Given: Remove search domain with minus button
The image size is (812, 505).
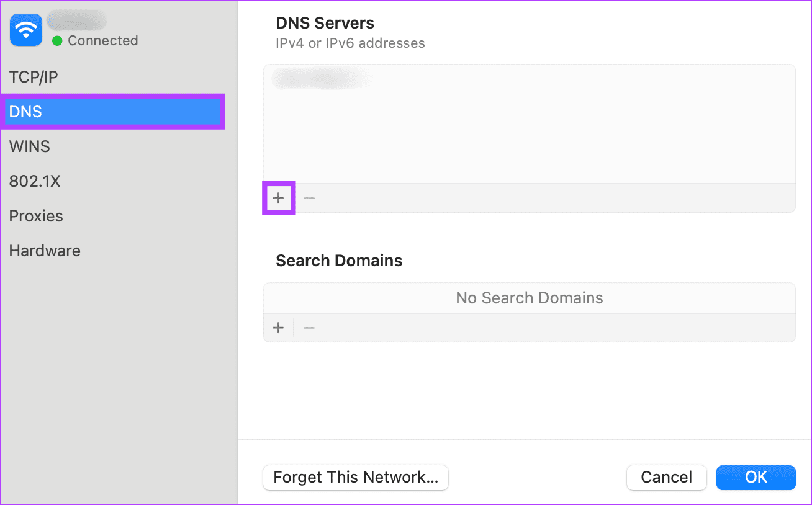Looking at the screenshot, I should click(309, 328).
